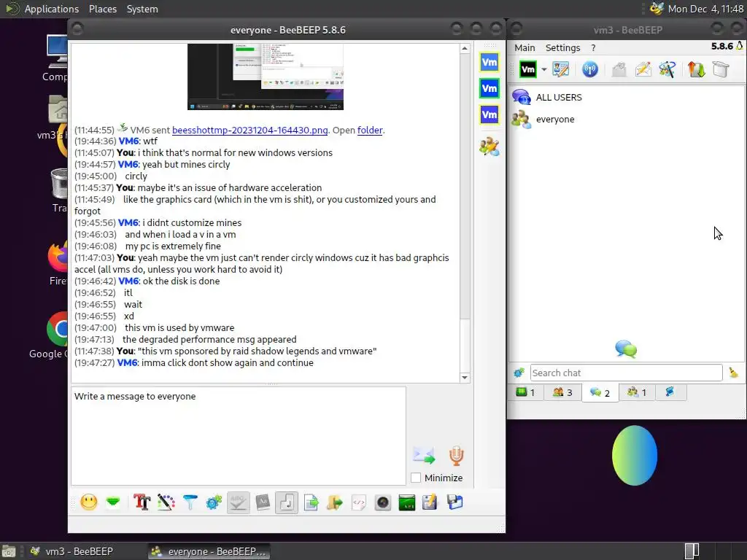The image size is (747, 560).
Task: Open the Applications menu in top panel
Action: click(52, 9)
